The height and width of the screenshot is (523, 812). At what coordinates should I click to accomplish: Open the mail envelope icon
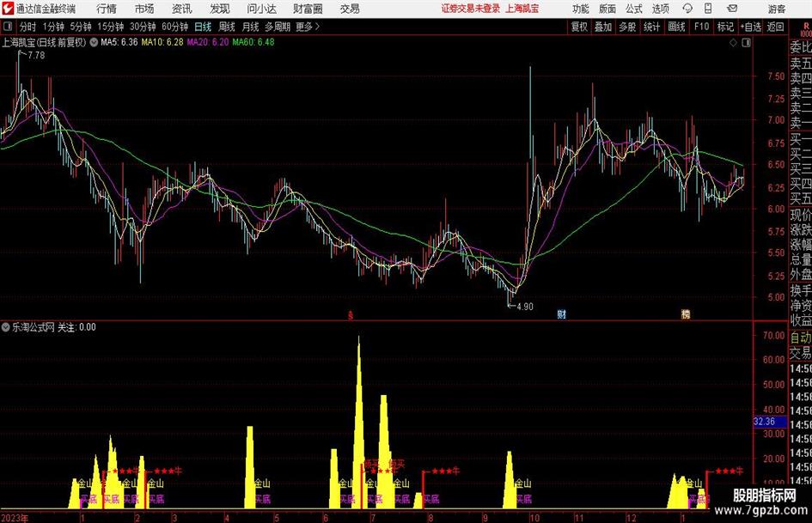point(732,9)
